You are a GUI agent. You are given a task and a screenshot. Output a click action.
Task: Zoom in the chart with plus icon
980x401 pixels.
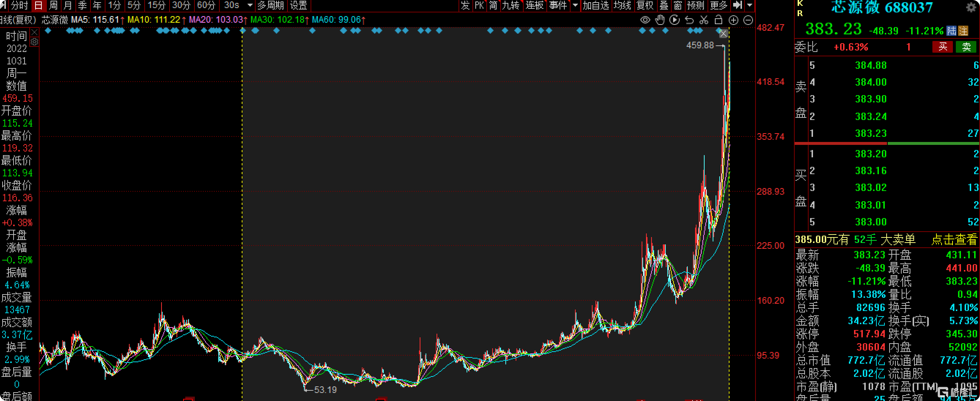(x=734, y=20)
